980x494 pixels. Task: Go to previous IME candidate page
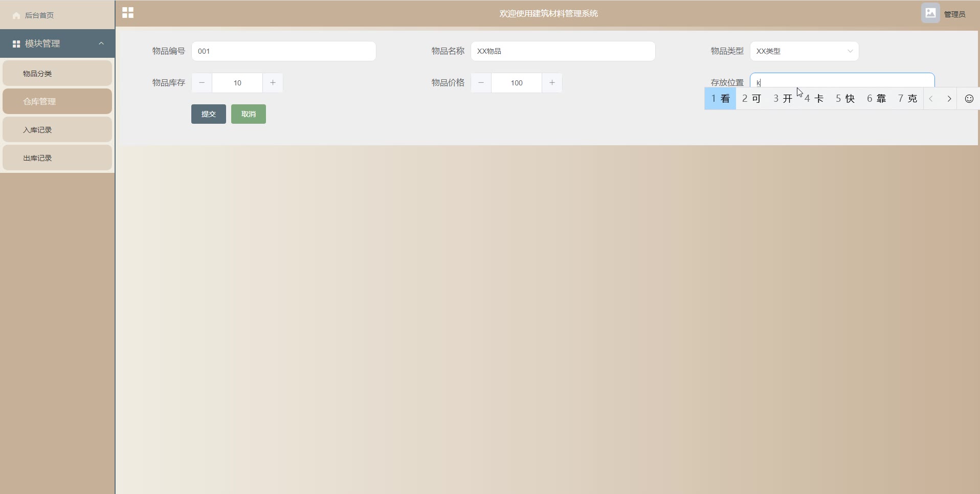tap(931, 99)
